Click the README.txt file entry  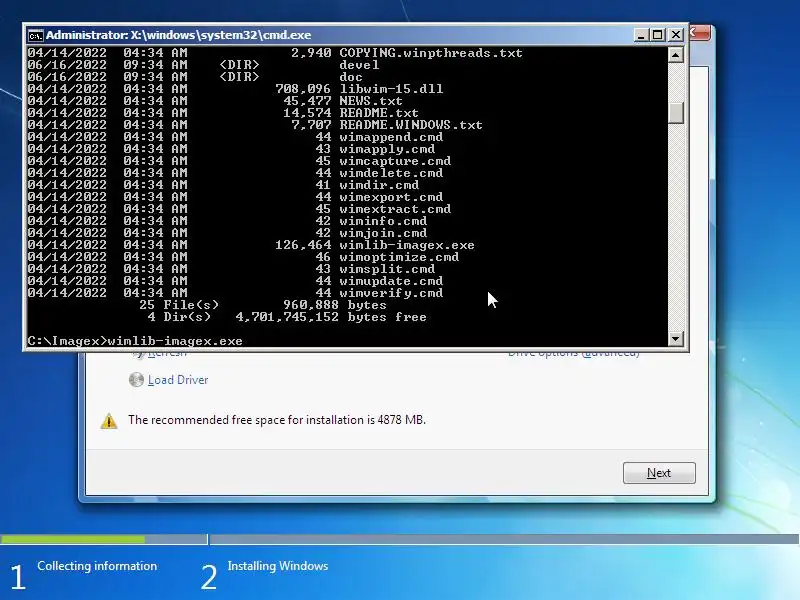pyautogui.click(x=379, y=113)
